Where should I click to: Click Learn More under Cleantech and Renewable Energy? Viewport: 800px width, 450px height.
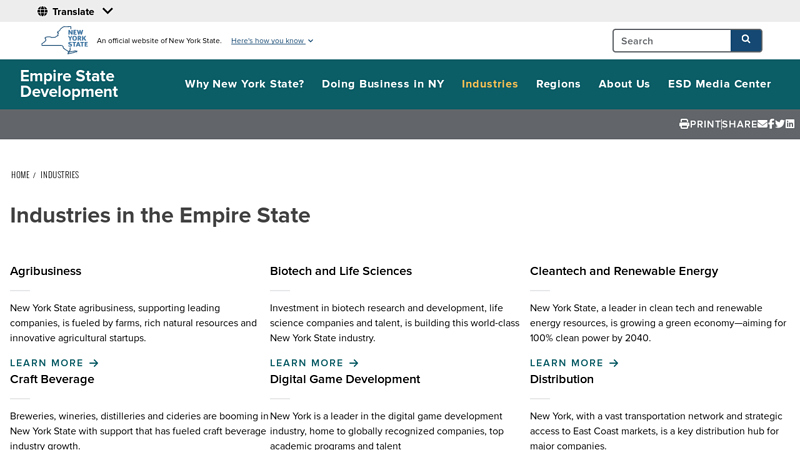[x=574, y=363]
